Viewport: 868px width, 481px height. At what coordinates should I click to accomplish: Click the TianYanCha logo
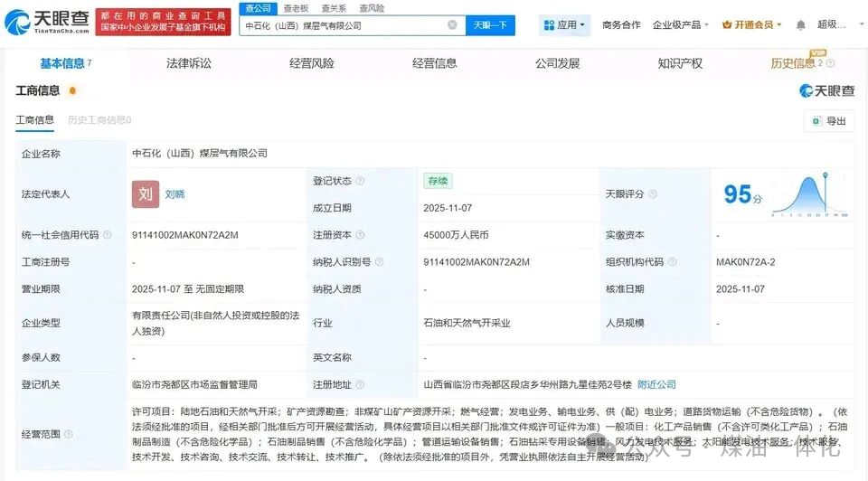pos(47,22)
